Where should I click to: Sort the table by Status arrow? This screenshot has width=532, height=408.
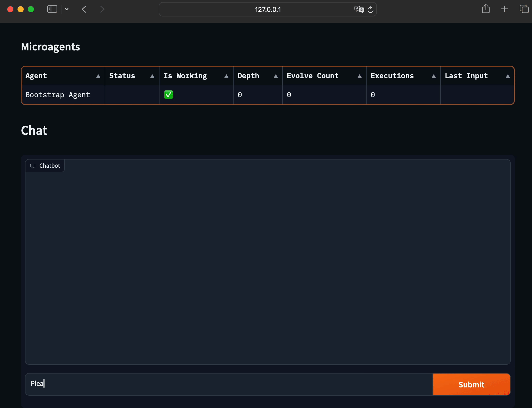(x=152, y=76)
